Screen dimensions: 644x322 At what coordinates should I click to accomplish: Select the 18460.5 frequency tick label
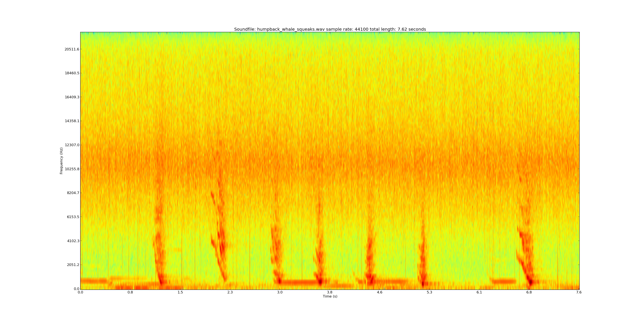72,73
